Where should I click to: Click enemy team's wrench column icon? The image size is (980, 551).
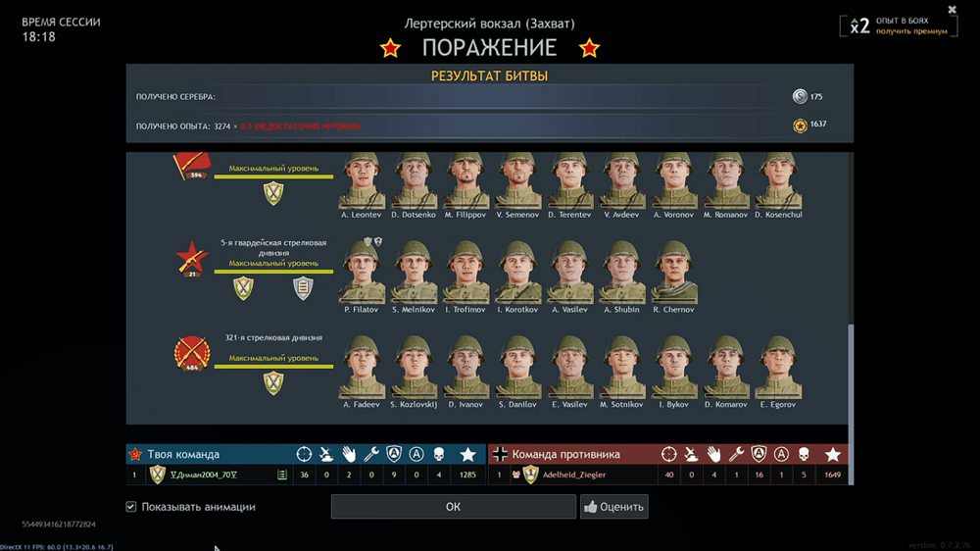point(736,454)
